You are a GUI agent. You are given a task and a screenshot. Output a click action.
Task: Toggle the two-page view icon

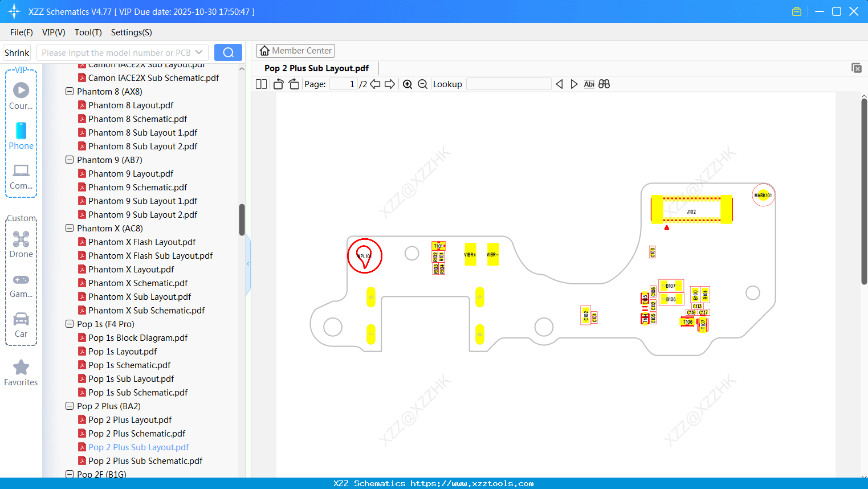point(261,84)
